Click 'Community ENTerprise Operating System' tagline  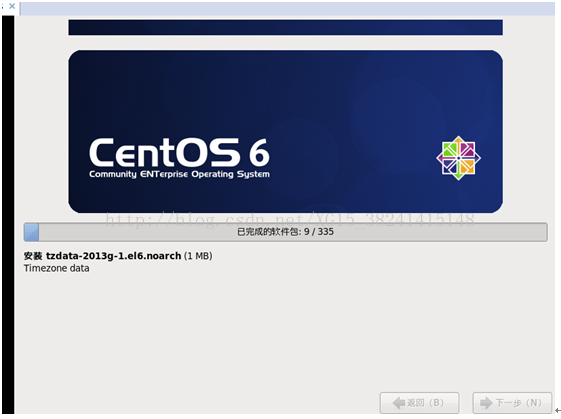click(x=179, y=174)
